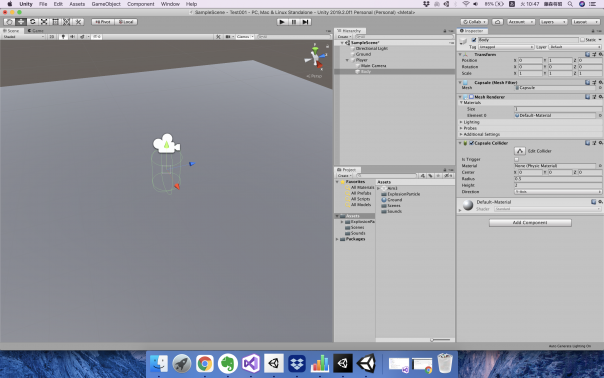Open the Account button
This screenshot has height=378, width=604.
pos(521,22)
